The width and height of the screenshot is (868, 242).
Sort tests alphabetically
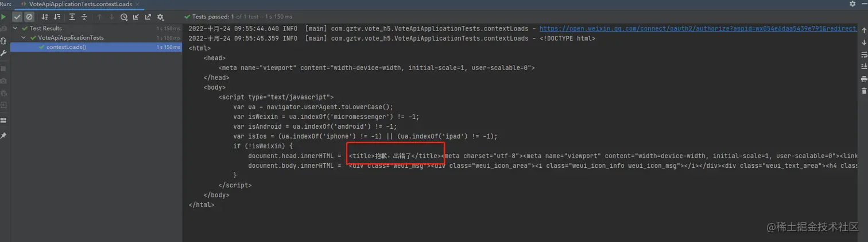pos(45,17)
